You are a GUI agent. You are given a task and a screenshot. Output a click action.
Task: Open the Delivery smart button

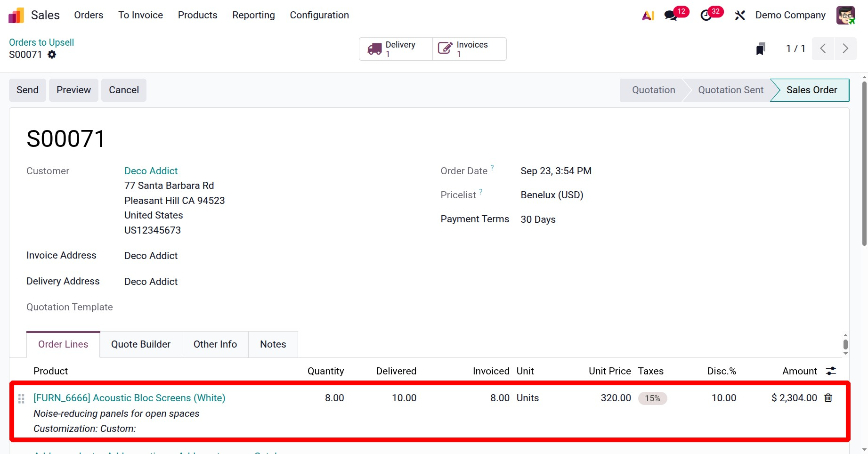(x=396, y=49)
